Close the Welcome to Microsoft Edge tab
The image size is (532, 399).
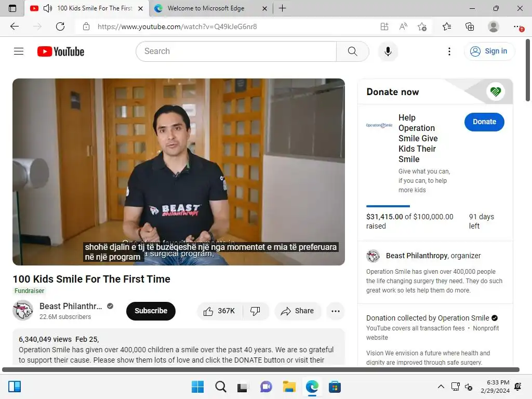pos(264,8)
